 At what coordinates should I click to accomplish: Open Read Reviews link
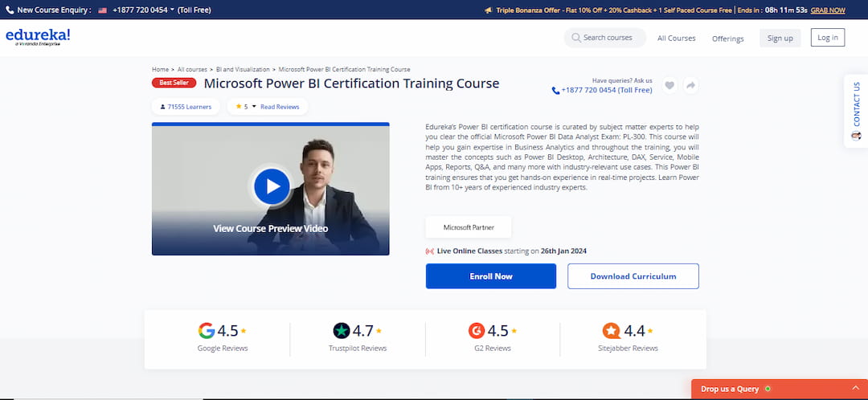click(x=280, y=107)
